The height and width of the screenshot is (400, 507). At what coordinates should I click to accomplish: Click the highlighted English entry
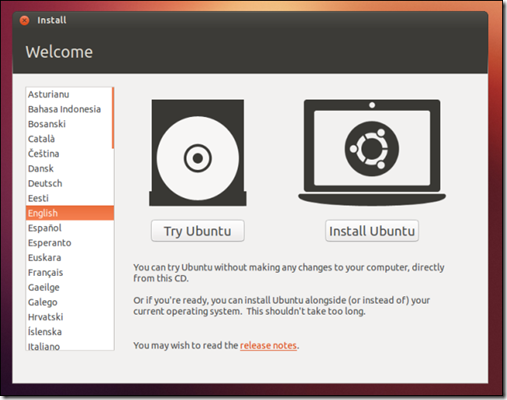70,213
